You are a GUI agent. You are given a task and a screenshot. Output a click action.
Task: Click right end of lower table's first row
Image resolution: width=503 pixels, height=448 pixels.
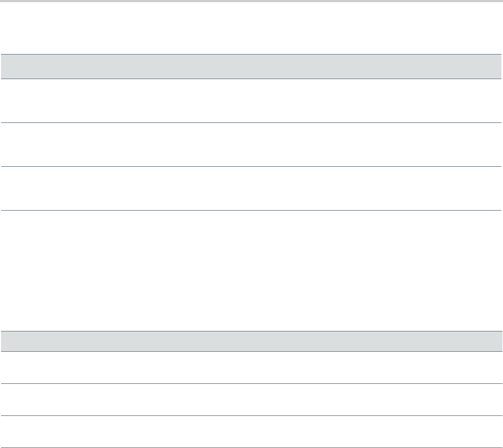[492, 367]
